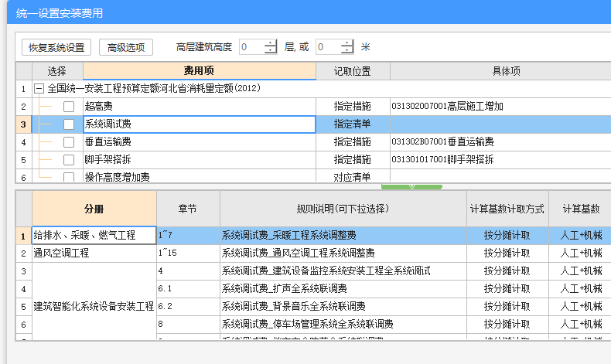
Task: Open rule 系统调试费_采暖工程系统调整费
Action: 343,236
